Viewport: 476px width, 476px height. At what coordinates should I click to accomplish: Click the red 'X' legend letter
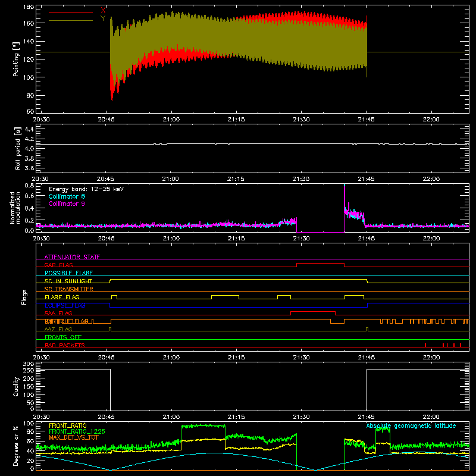[103, 10]
